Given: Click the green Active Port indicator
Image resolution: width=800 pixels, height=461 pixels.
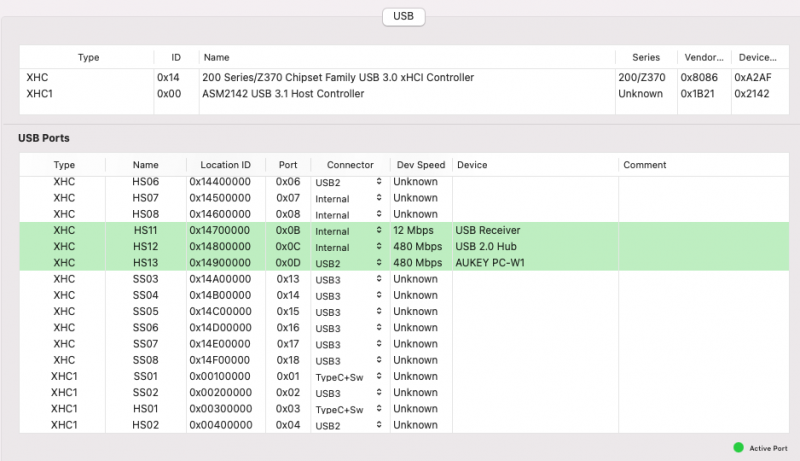Looking at the screenshot, I should point(739,447).
